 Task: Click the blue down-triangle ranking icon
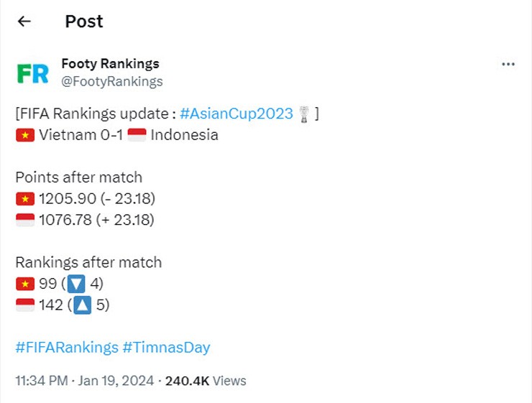pos(76,284)
